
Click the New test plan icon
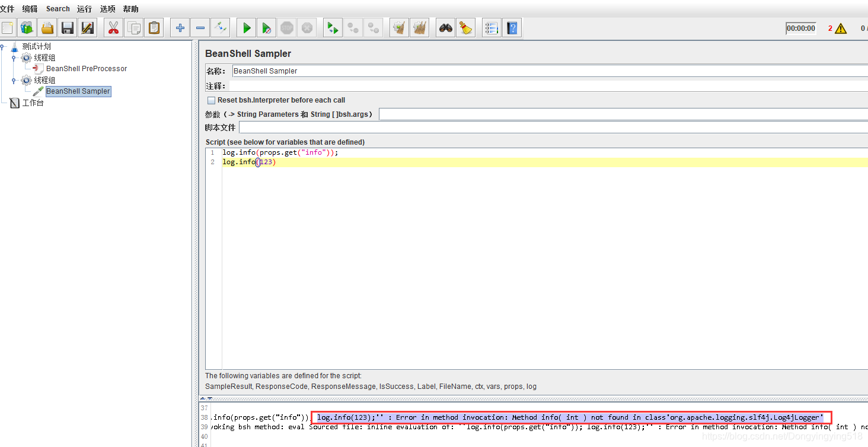coord(8,28)
